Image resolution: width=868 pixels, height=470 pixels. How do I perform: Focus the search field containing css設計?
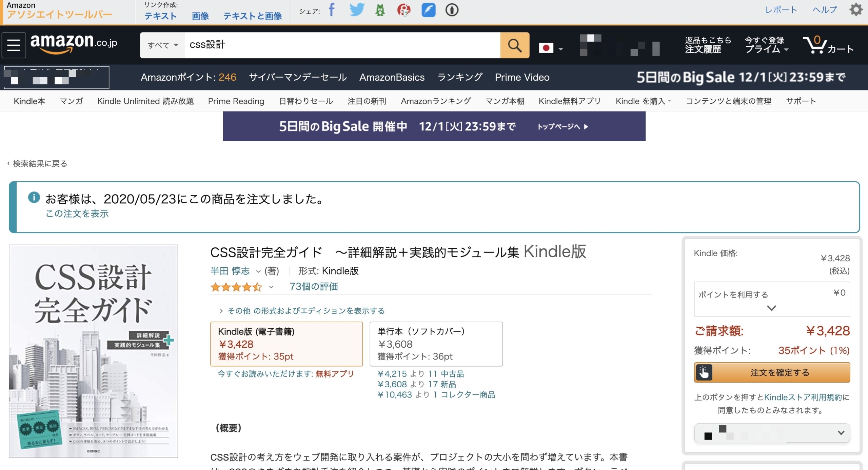pyautogui.click(x=342, y=45)
